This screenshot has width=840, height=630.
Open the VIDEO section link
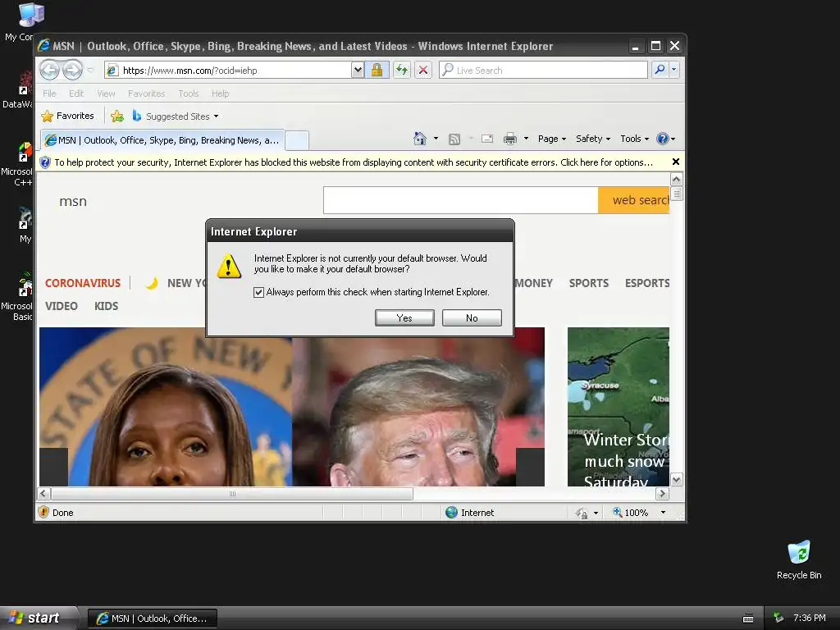click(61, 306)
